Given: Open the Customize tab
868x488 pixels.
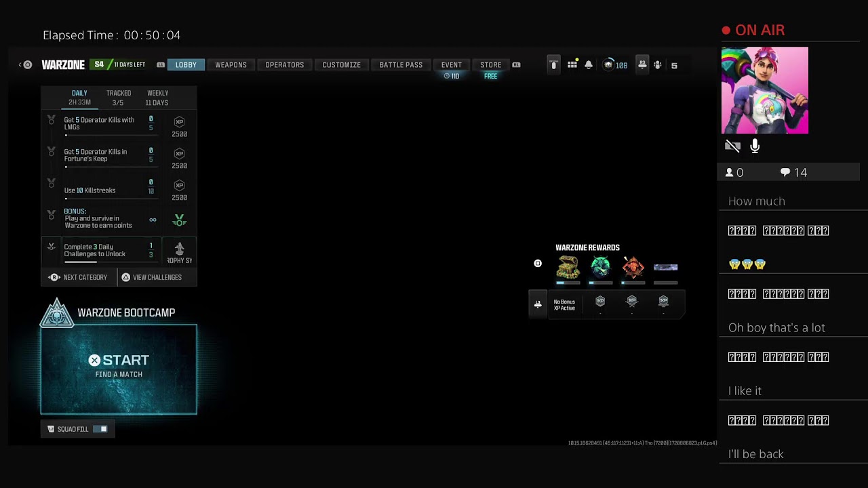Looking at the screenshot, I should pyautogui.click(x=342, y=65).
